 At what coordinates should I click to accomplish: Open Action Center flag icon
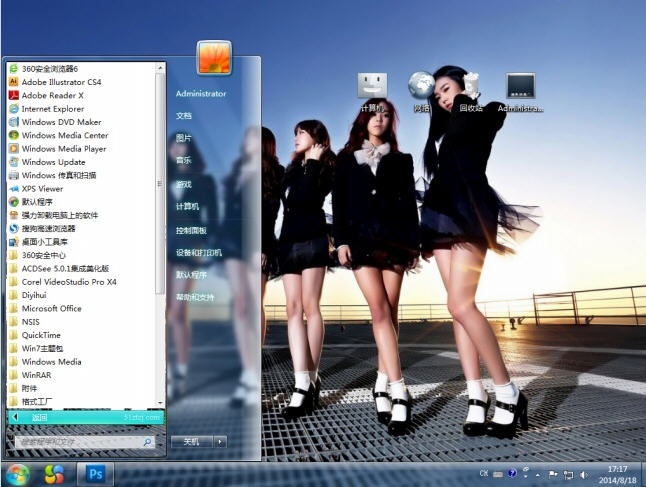(553, 475)
